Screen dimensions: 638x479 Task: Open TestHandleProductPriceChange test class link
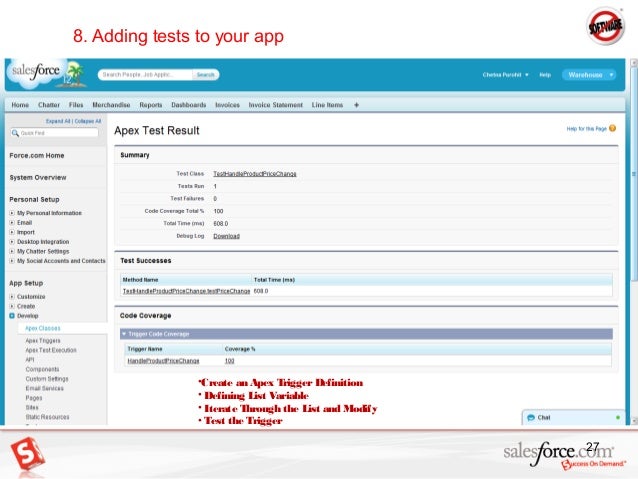[255, 174]
